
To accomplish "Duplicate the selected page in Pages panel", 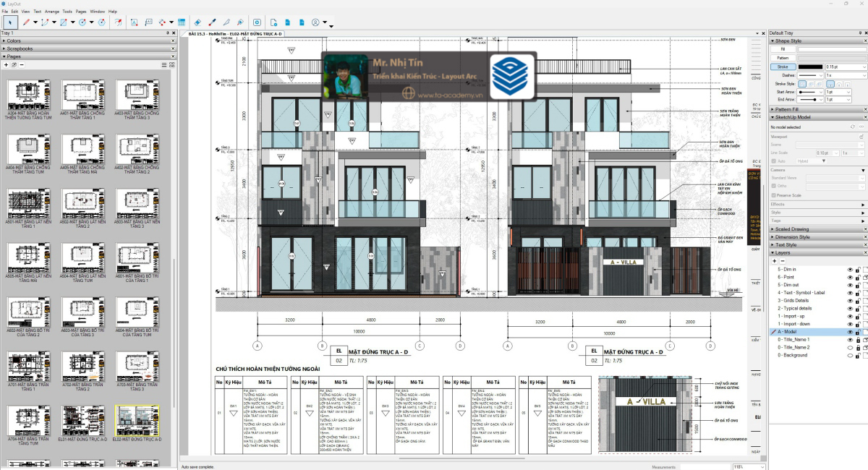I will 14,65.
